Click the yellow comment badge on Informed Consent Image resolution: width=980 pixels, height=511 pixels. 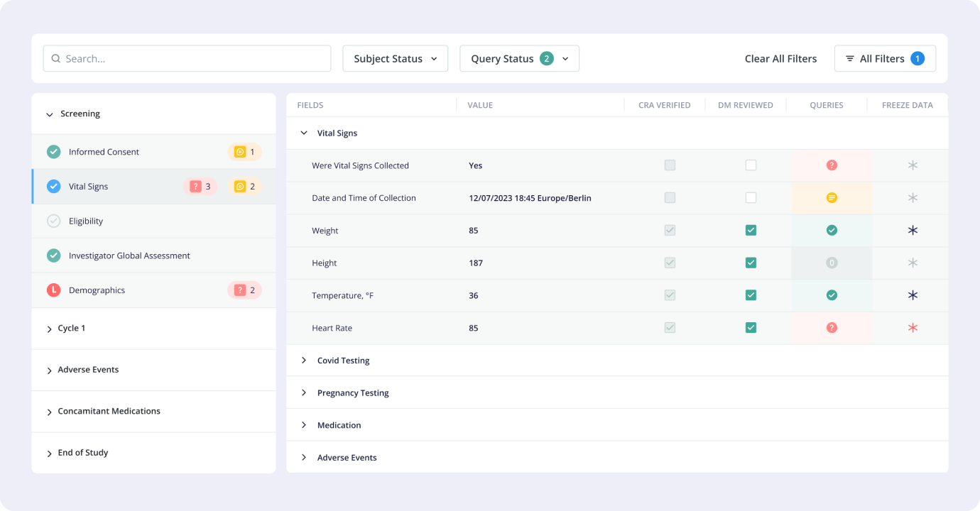[x=244, y=152]
